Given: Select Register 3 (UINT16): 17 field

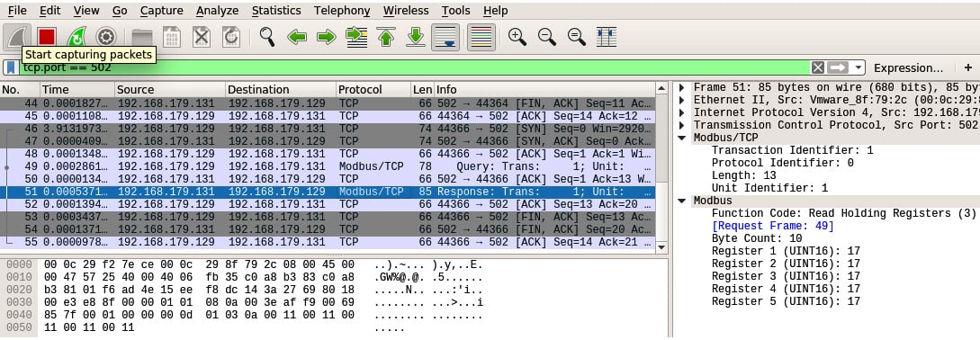Looking at the screenshot, I should pyautogui.click(x=786, y=276).
